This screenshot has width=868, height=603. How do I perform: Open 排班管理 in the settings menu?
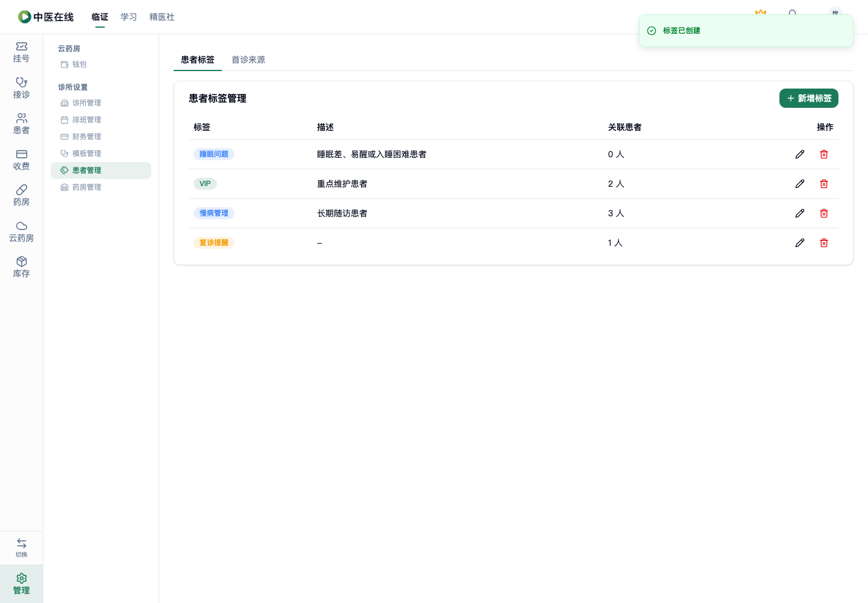pos(101,120)
